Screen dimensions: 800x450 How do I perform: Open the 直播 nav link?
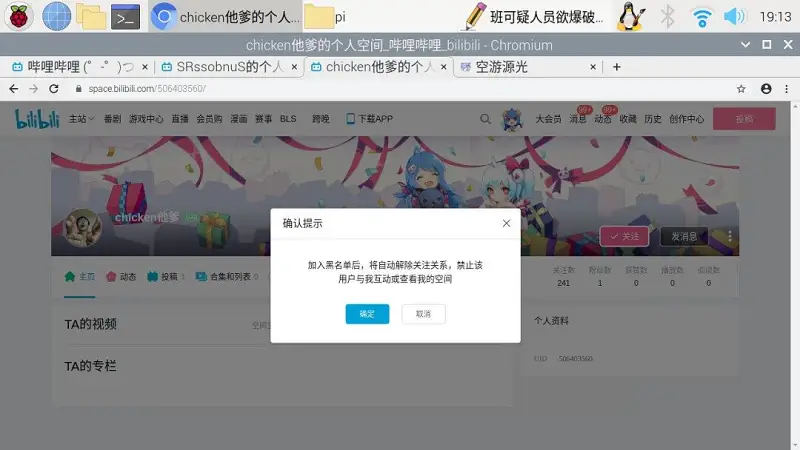click(x=180, y=119)
